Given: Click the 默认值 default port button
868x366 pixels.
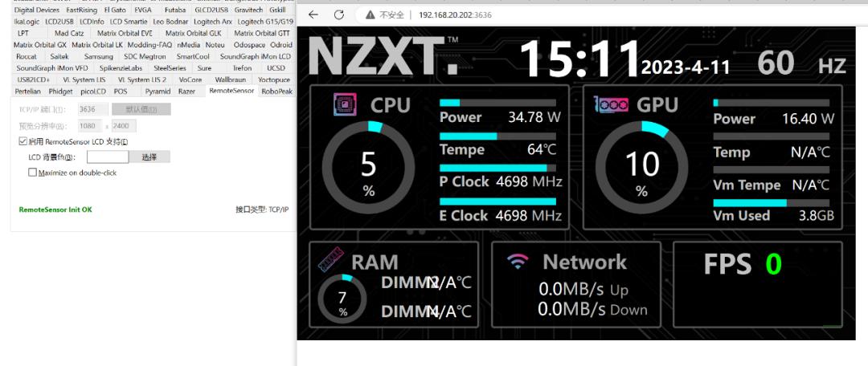Looking at the screenshot, I should [x=141, y=109].
